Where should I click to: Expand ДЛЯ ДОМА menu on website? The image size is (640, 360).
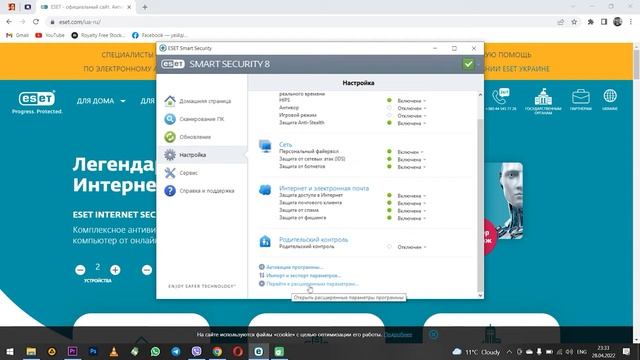tap(101, 101)
